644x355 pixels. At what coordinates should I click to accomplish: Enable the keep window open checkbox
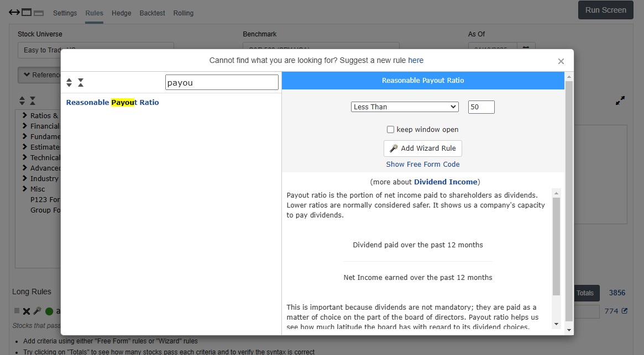(x=390, y=130)
